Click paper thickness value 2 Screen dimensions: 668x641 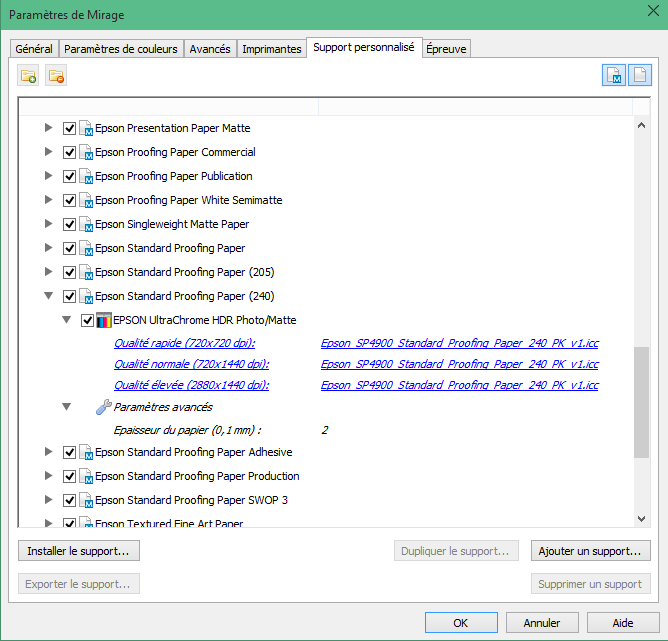[325, 430]
